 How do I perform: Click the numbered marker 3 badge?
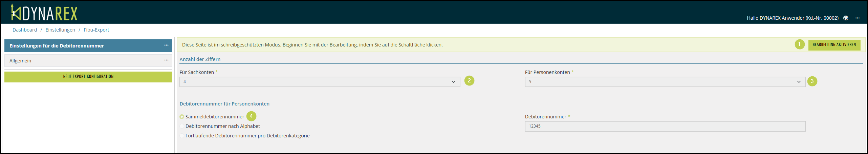pyautogui.click(x=812, y=81)
